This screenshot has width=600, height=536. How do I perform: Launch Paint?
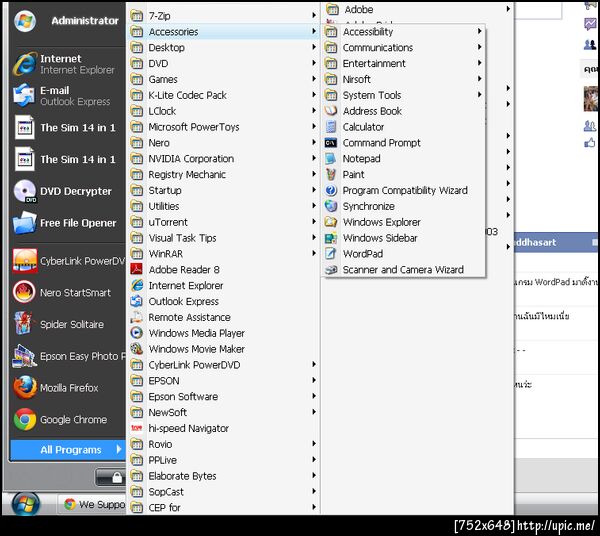(x=404, y=174)
